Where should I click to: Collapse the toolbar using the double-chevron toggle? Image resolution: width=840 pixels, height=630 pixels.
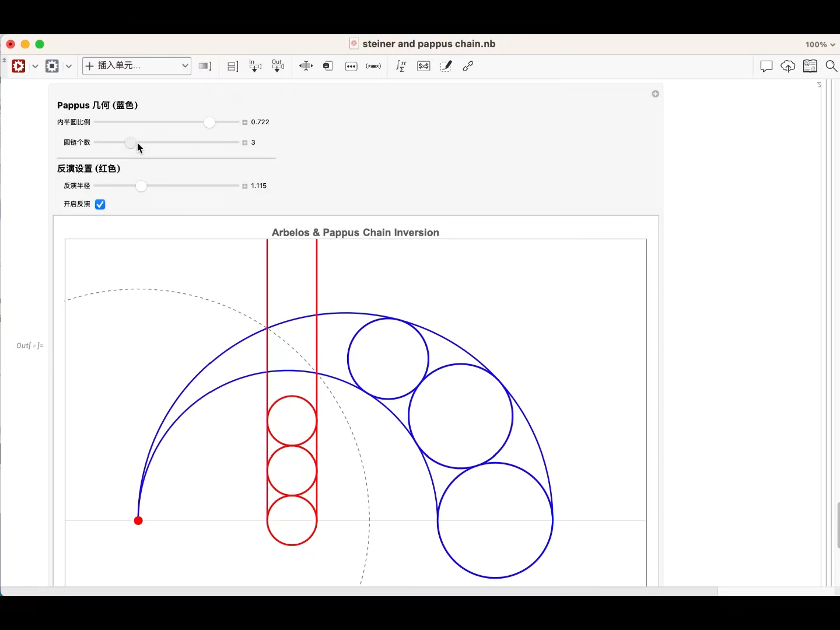(x=5, y=60)
